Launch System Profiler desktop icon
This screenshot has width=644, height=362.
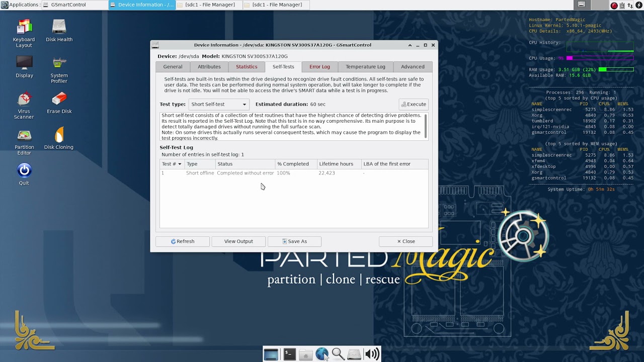point(59,69)
